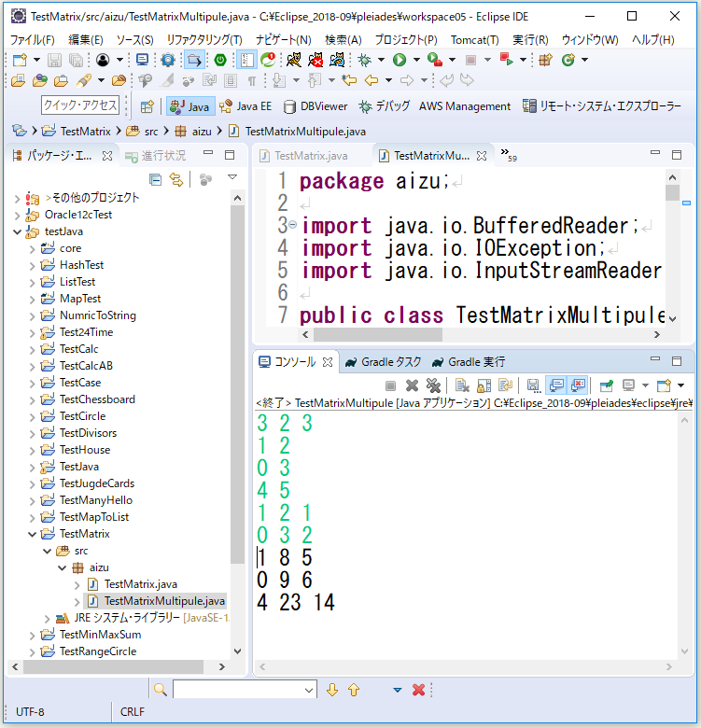Click the Collapse All icon in Package Explorer
The width and height of the screenshot is (701, 728).
156,179
